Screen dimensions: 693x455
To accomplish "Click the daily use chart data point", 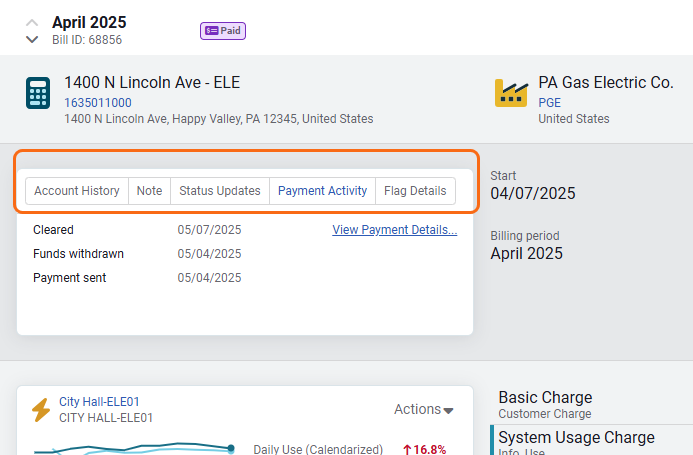I will click(x=231, y=448).
